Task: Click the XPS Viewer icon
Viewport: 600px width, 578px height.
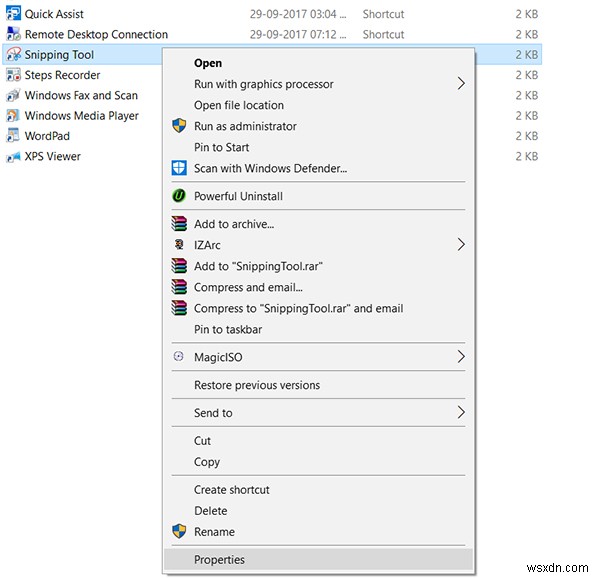Action: tap(13, 156)
